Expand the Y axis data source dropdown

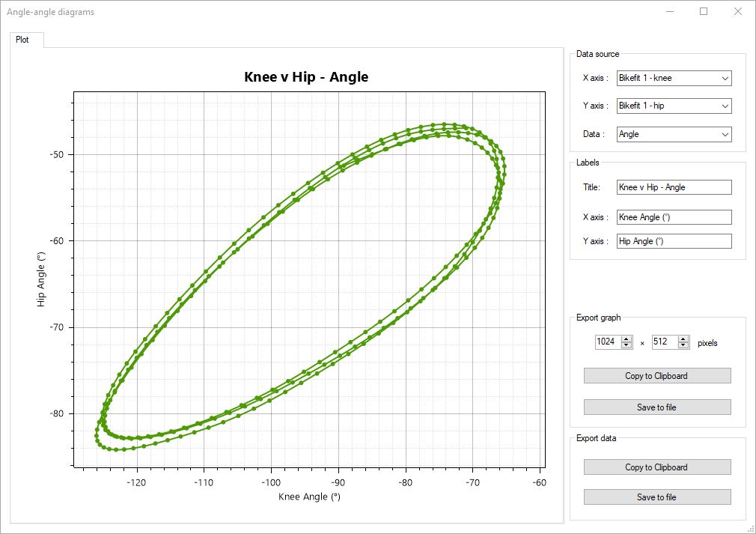tap(674, 106)
